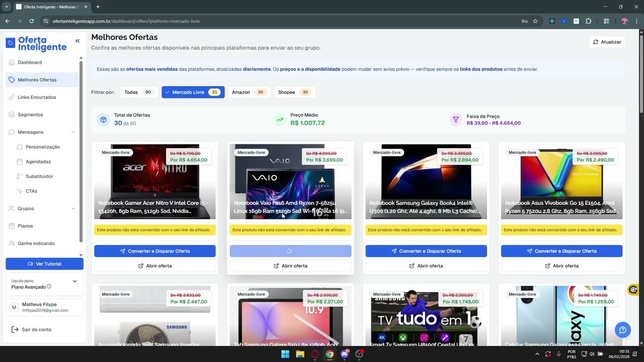Open Segmentos in the sidebar

pyautogui.click(x=42, y=115)
